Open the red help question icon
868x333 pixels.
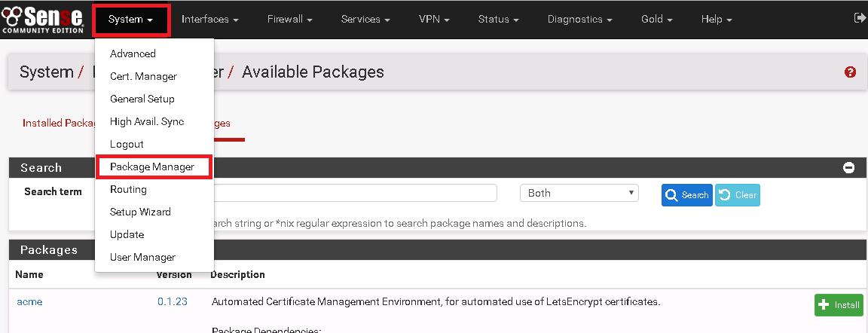(850, 72)
